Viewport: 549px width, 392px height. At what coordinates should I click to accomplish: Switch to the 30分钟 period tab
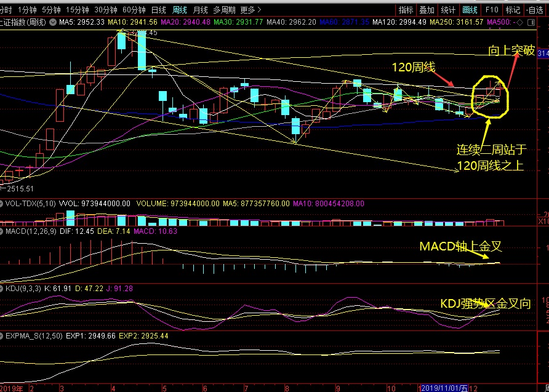105,10
